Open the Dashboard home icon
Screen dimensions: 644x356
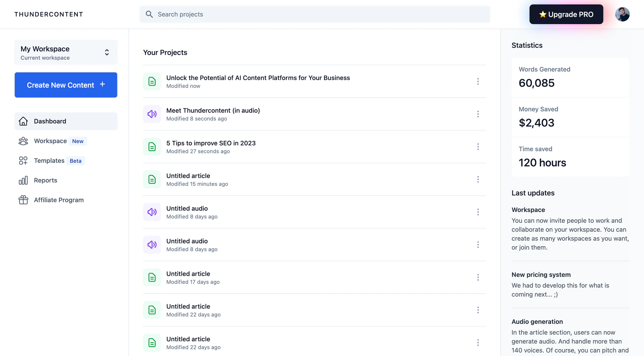tap(23, 121)
